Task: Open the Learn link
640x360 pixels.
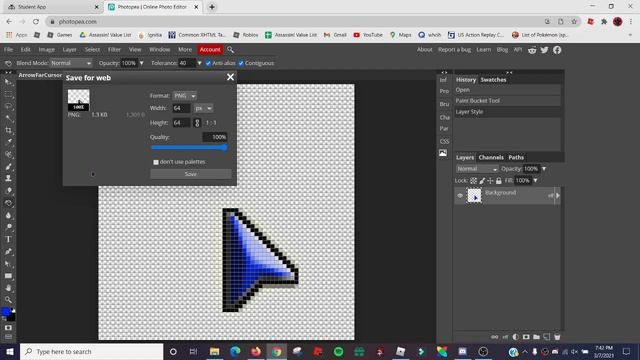Action: click(484, 50)
